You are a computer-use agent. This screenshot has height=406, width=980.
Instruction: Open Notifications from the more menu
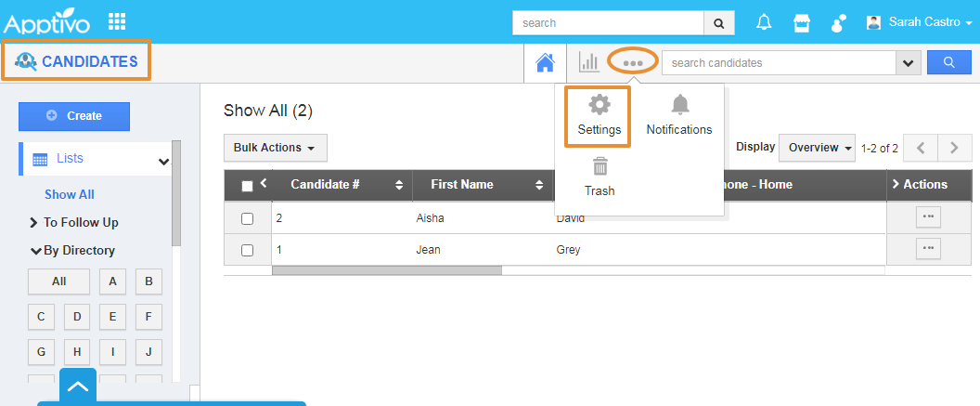pos(679,116)
